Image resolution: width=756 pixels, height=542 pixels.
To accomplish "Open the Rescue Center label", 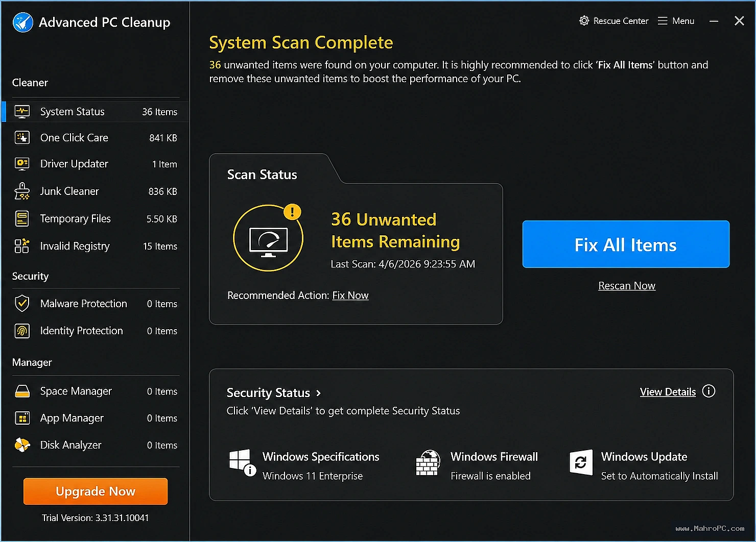I will click(x=621, y=21).
